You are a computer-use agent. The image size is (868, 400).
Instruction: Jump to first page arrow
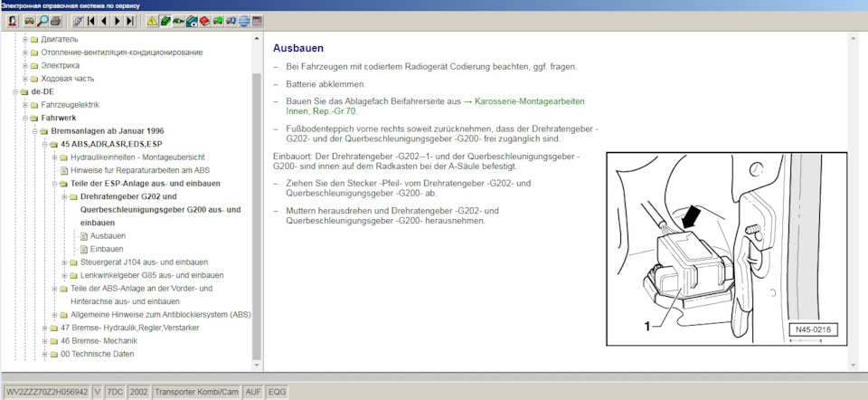point(90,22)
